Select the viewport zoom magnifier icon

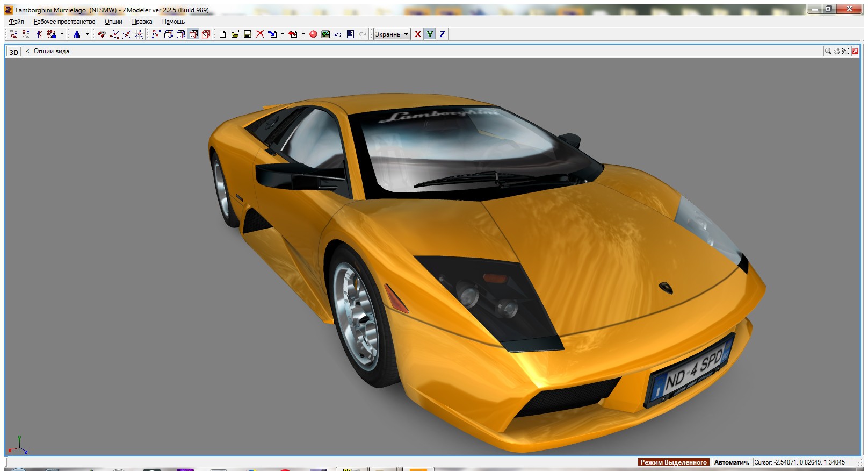click(x=828, y=51)
